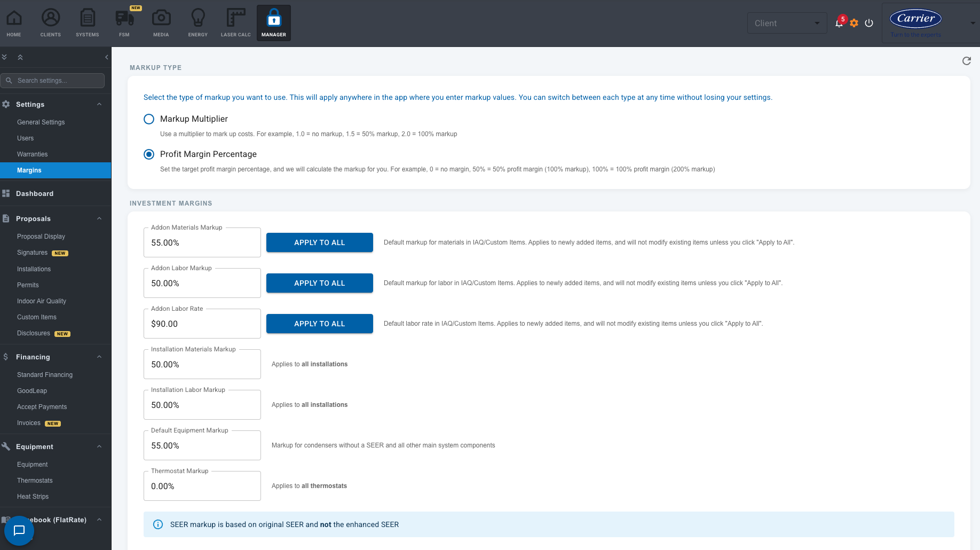This screenshot has height=550, width=980.
Task: Open the Laser Calc icon
Action: (x=236, y=23)
